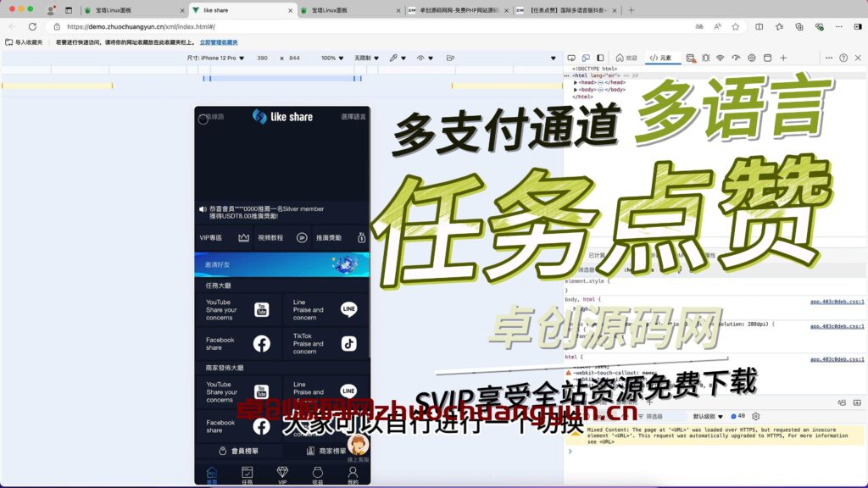
Task: Click the DevTools help question mark icon
Action: coord(843,58)
